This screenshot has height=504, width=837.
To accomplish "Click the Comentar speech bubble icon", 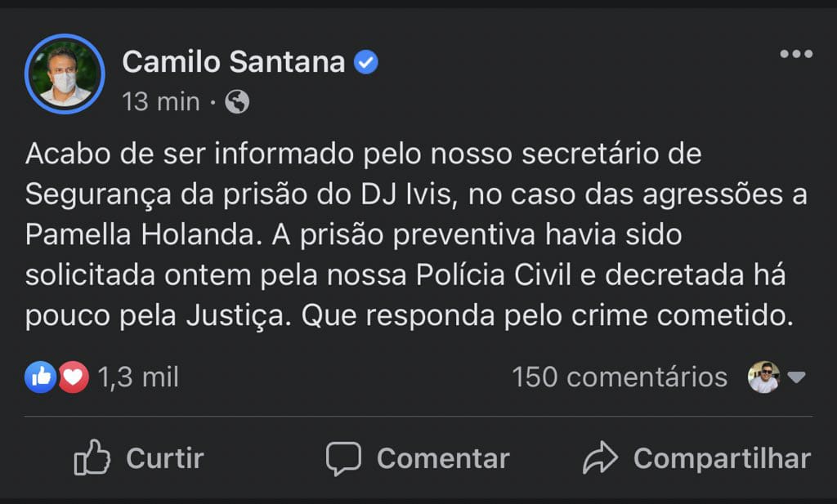I will tap(343, 458).
